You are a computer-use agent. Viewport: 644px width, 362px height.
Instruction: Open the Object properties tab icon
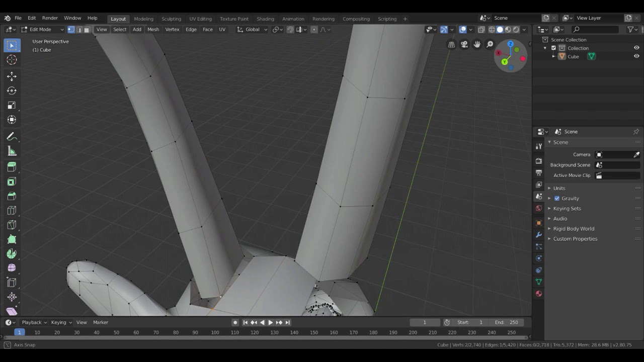(x=539, y=222)
